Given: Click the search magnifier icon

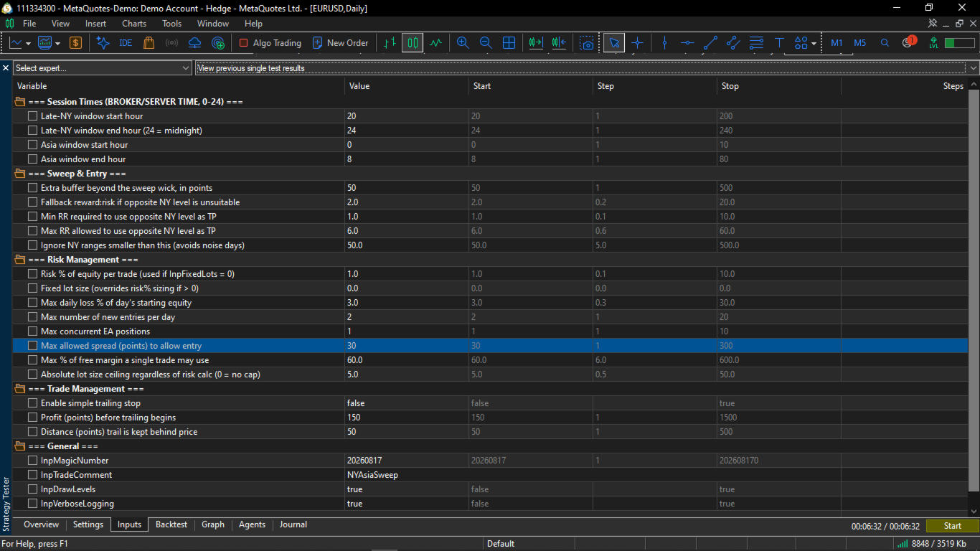Looking at the screenshot, I should (x=885, y=43).
